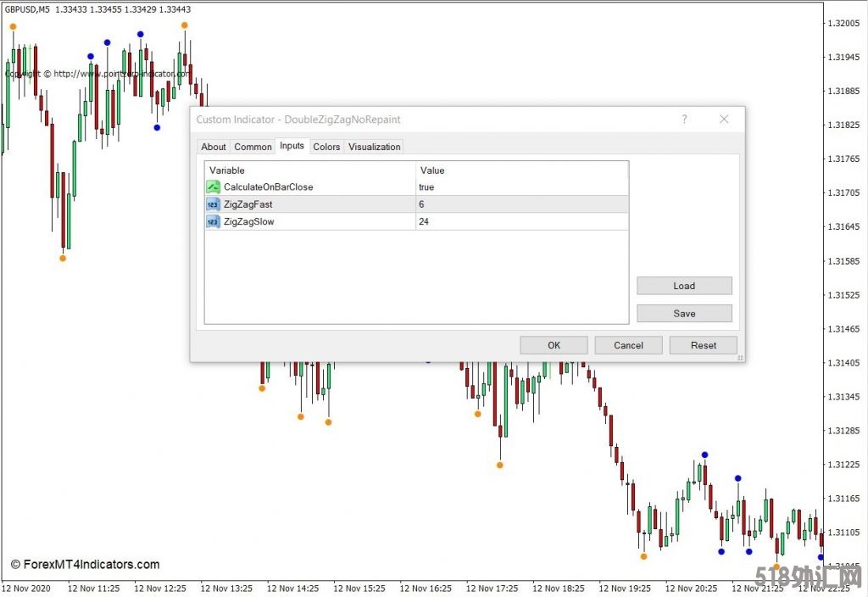Viewport: 868px width, 597px height.
Task: Click the ZigZagSlow integer type icon
Action: (x=213, y=221)
